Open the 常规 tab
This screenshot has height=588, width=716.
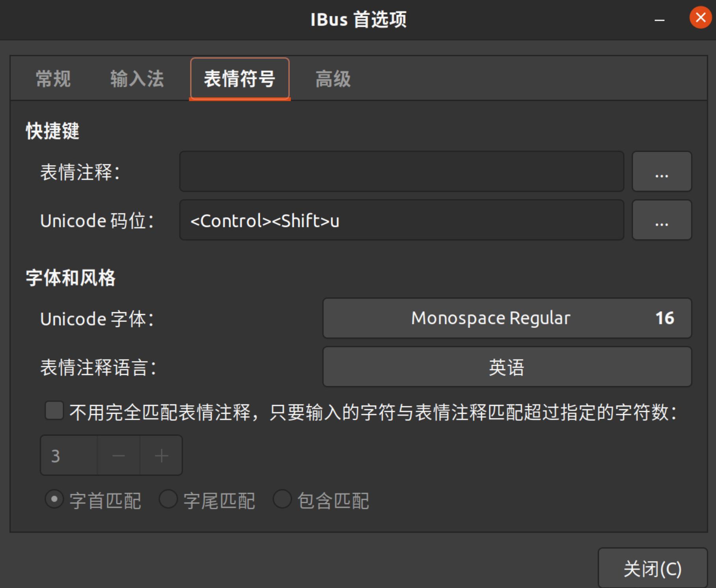point(53,79)
